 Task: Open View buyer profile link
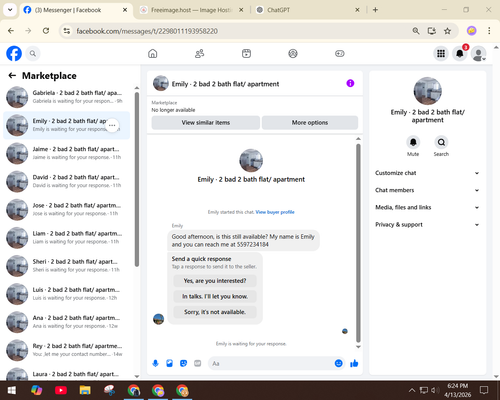click(275, 212)
